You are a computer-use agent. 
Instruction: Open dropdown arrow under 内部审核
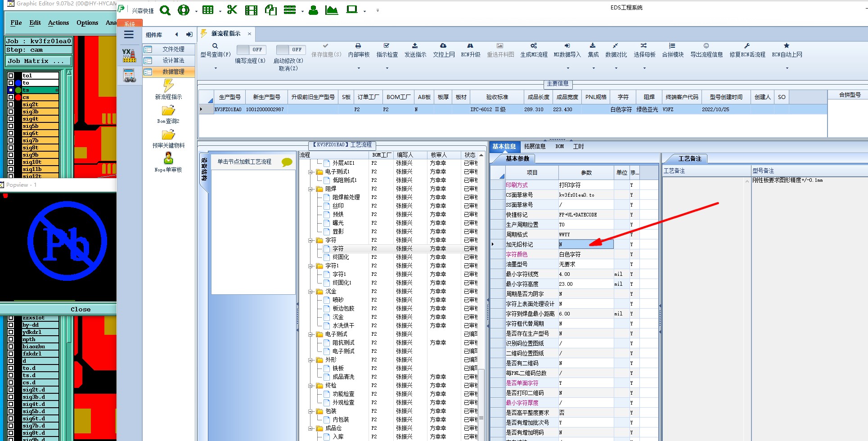[x=359, y=68]
